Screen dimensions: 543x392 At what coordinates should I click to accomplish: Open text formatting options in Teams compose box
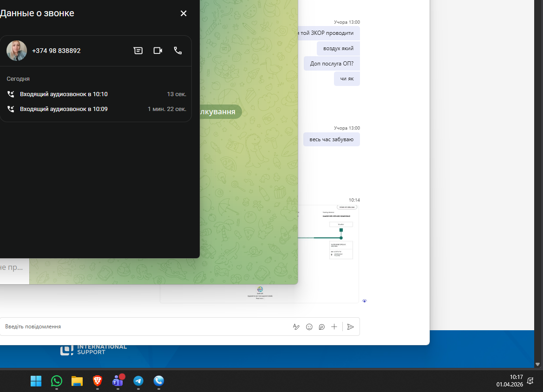tap(296, 327)
